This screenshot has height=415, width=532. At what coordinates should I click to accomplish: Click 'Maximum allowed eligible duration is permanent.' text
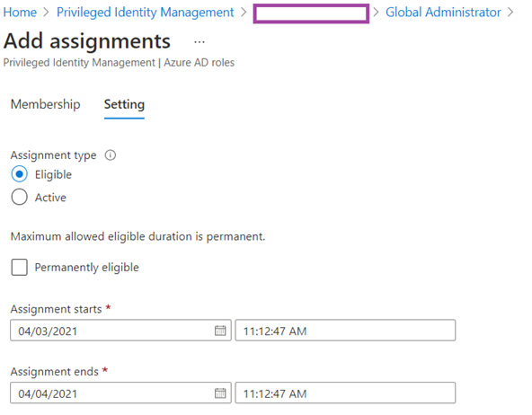137,236
